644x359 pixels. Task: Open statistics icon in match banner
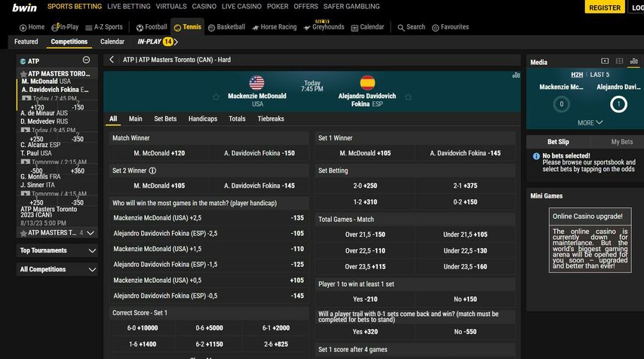coord(516,75)
